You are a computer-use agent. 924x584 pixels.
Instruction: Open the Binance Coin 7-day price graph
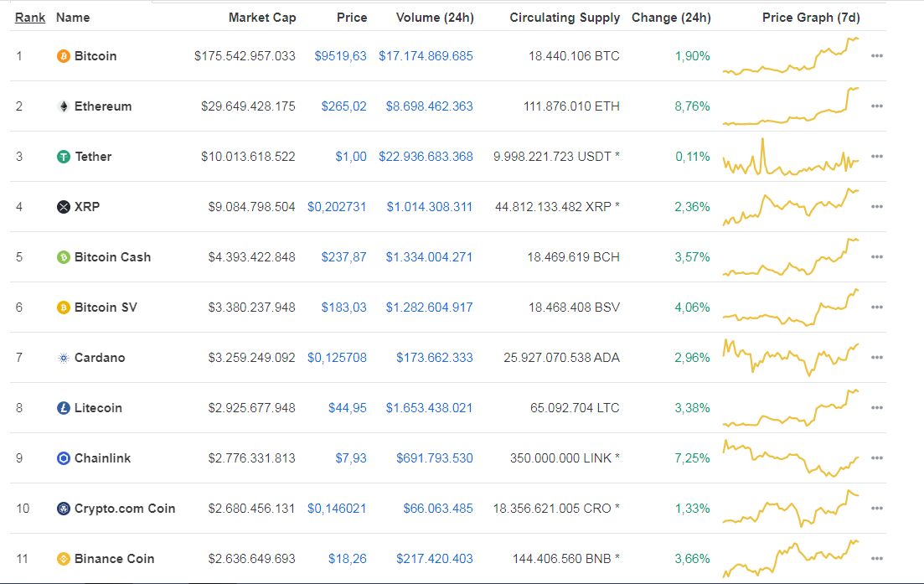coord(791,559)
